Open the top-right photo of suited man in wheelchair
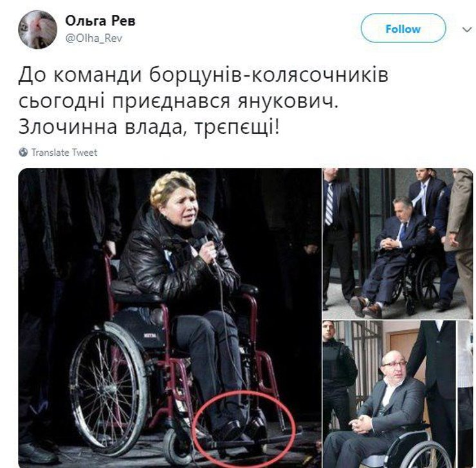Screen dimensions: 476x468 (x=398, y=243)
